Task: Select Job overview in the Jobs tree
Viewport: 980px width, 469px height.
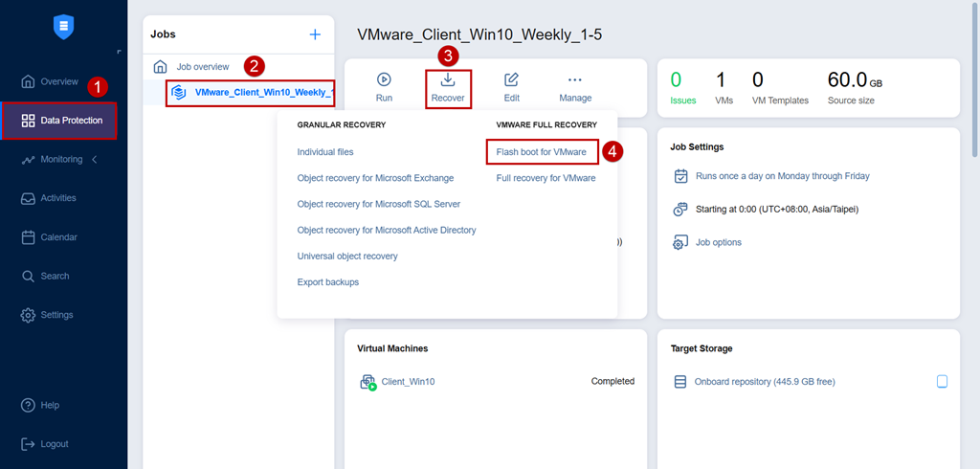Action: (x=203, y=66)
